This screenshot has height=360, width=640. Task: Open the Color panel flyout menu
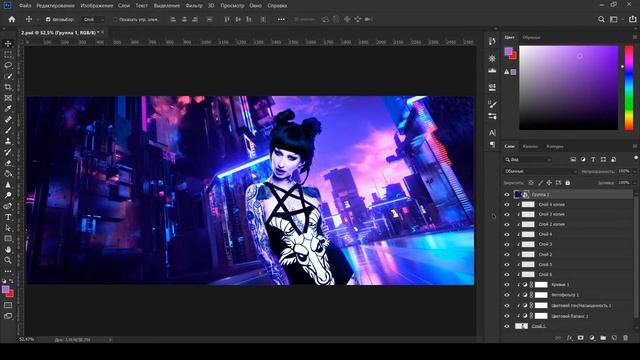[x=635, y=37]
